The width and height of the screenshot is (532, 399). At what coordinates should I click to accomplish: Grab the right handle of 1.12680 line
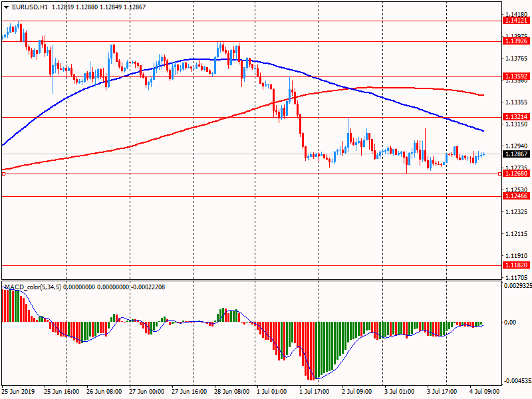[x=499, y=174]
